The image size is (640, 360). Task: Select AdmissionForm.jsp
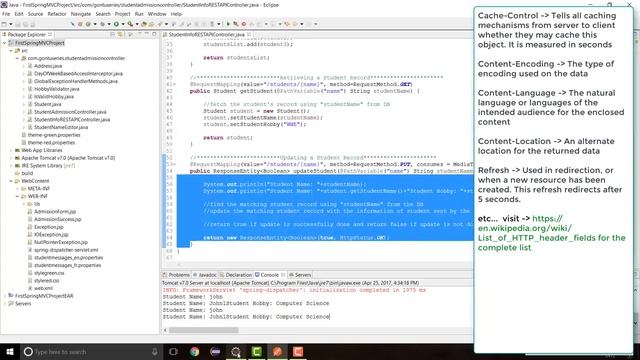pyautogui.click(x=55, y=211)
